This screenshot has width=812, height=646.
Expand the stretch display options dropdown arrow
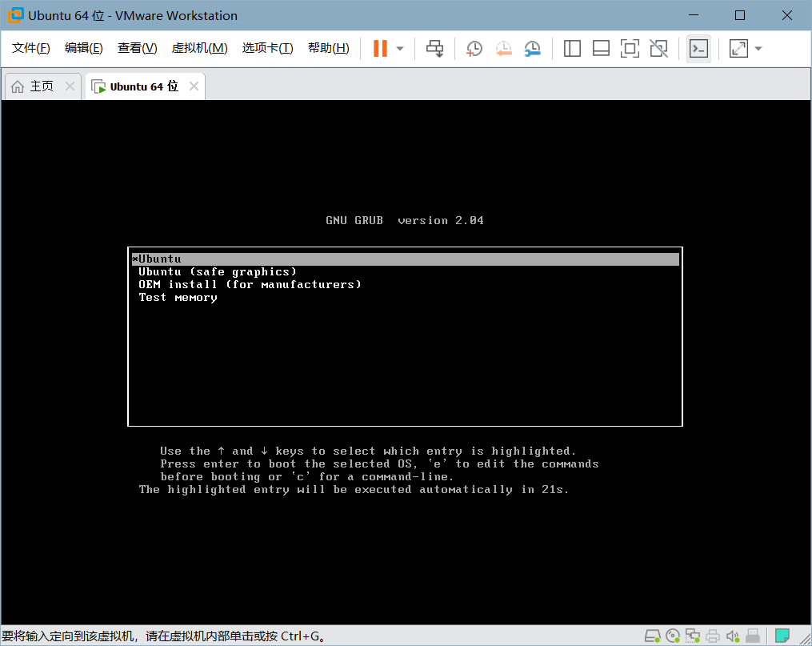point(758,49)
